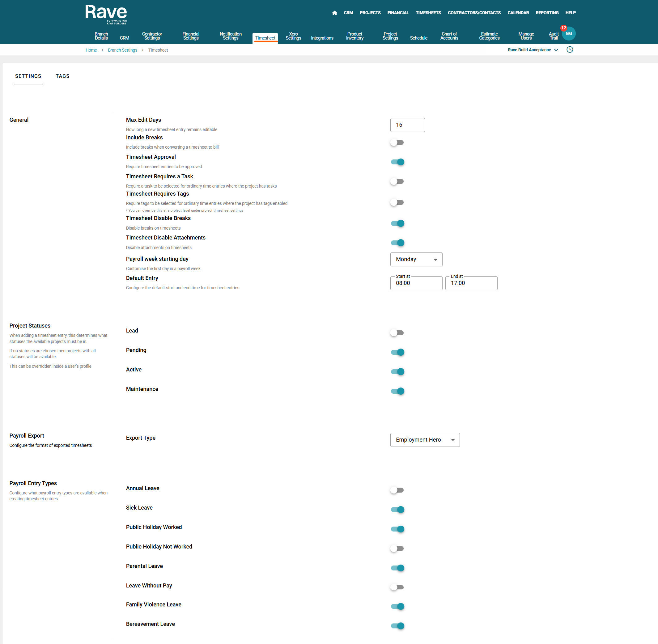
Task: Toggle the Lead project status
Action: tap(397, 333)
